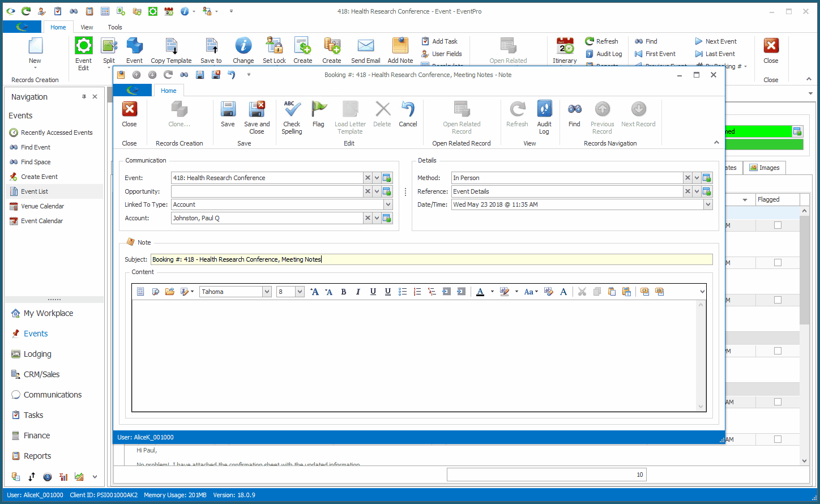Switch to Tools tab in Event window
The width and height of the screenshot is (820, 504).
point(115,27)
